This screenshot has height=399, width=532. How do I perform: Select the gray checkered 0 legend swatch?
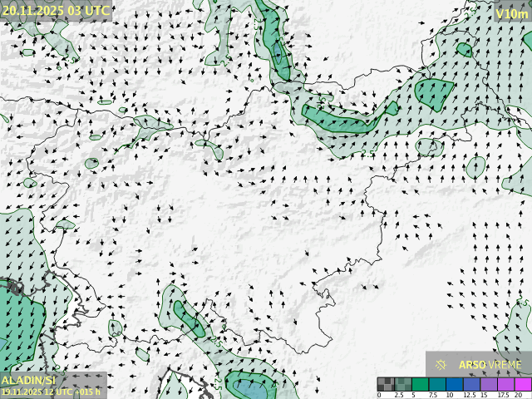(385, 384)
